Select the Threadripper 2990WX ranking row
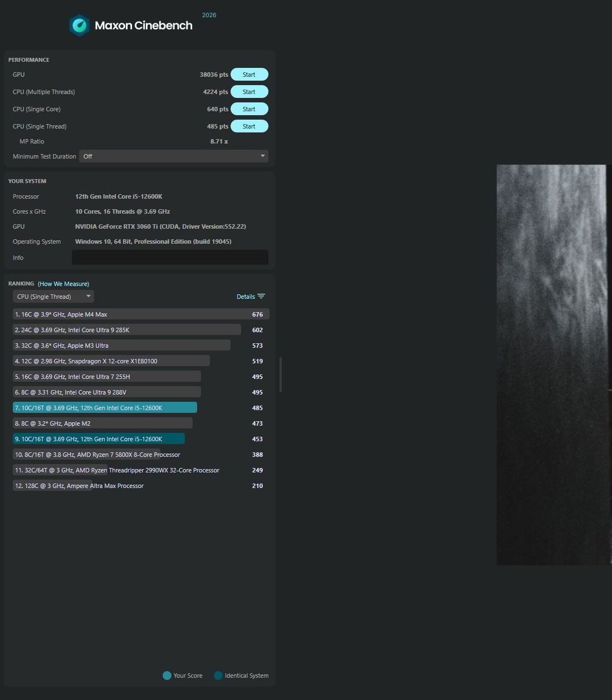Image resolution: width=612 pixels, height=700 pixels. click(141, 470)
